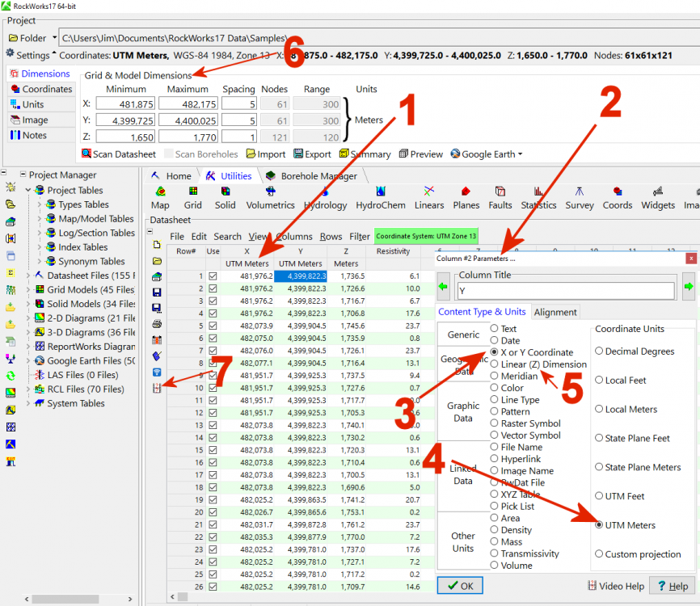Select Local Feet coordinate units
700x606 pixels.
point(599,381)
